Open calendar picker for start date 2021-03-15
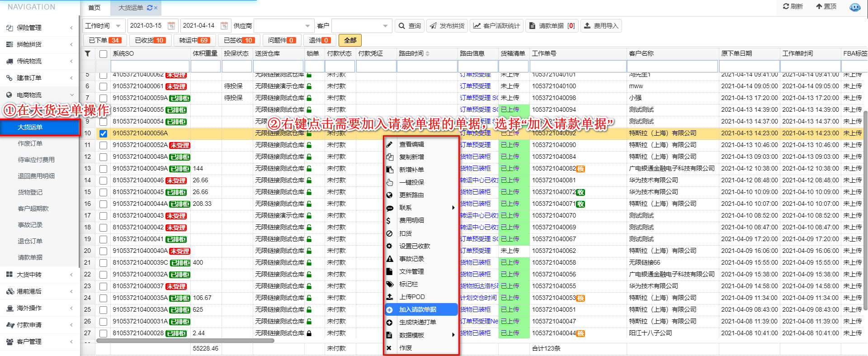This screenshot has height=356, width=868. (x=171, y=26)
